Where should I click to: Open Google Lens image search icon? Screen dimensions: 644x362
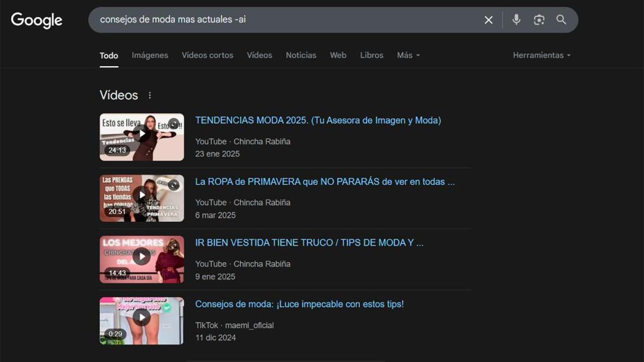tap(539, 19)
